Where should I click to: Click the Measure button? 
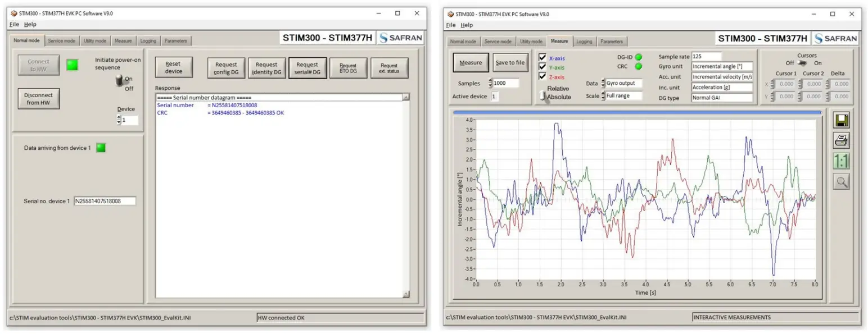(x=471, y=62)
